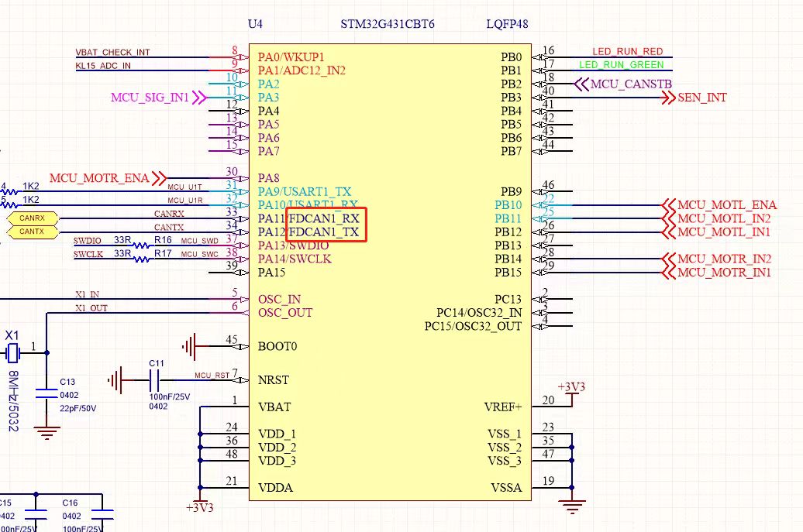Screen dimensions: 803x532
Task: Click the MCU_CANSTB port
Action: coord(625,84)
